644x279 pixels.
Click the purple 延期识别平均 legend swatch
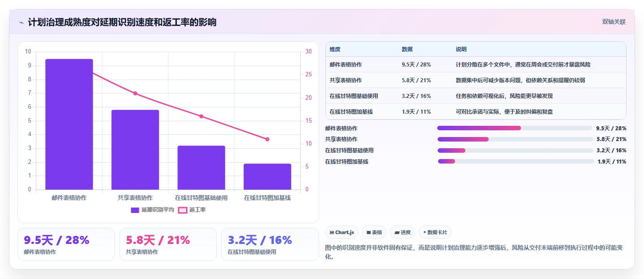pyautogui.click(x=135, y=210)
